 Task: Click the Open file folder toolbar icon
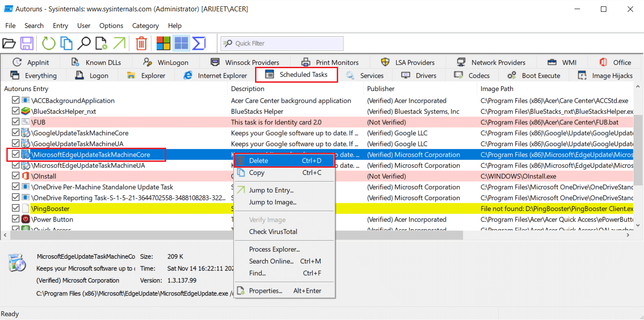tap(9, 44)
